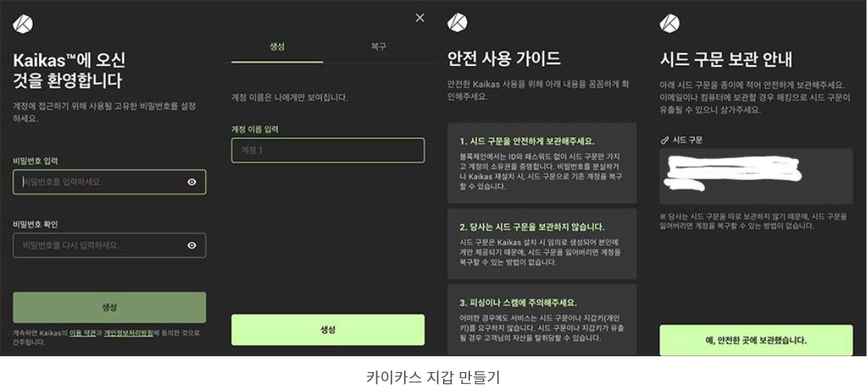Show password in the 비밀번호 입력 field
The image size is (868, 390).
click(192, 181)
